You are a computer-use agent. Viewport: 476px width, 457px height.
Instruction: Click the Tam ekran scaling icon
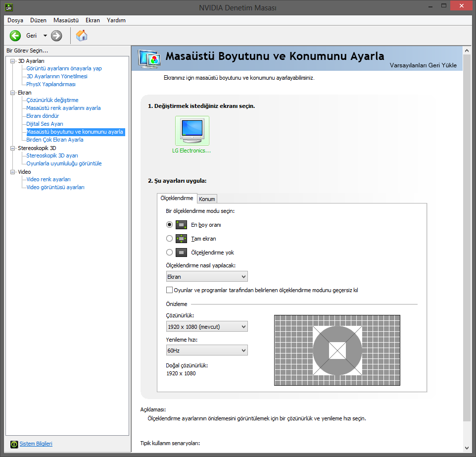click(181, 239)
